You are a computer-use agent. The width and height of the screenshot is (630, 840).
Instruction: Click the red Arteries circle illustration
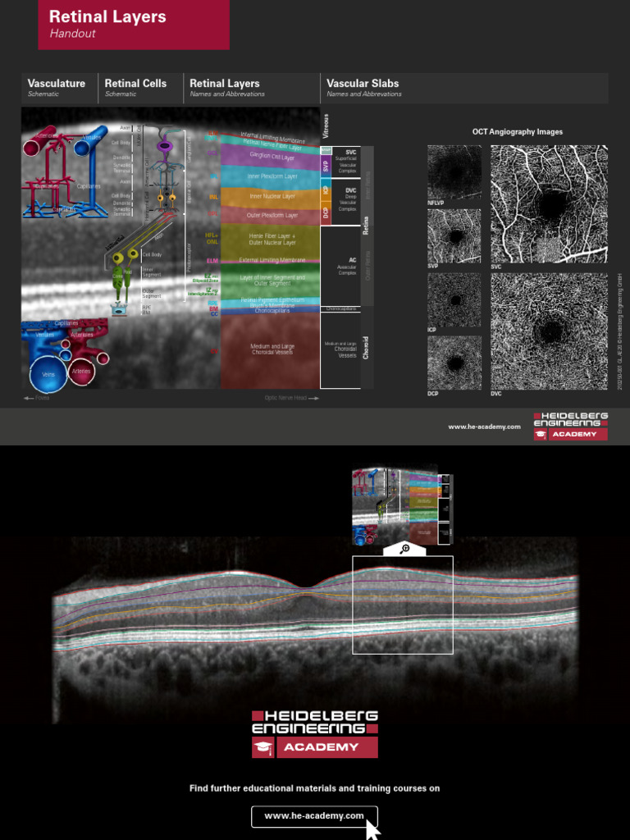tap(81, 372)
